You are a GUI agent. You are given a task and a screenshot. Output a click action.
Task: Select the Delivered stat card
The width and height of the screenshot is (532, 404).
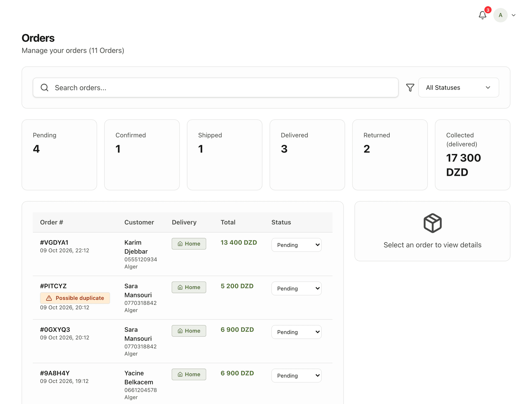pyautogui.click(x=307, y=155)
